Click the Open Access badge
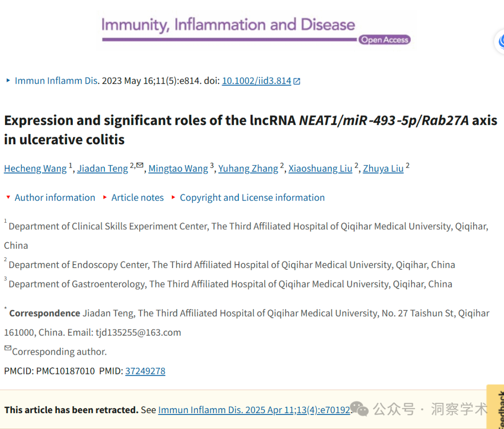This screenshot has height=429, width=504. (x=385, y=40)
